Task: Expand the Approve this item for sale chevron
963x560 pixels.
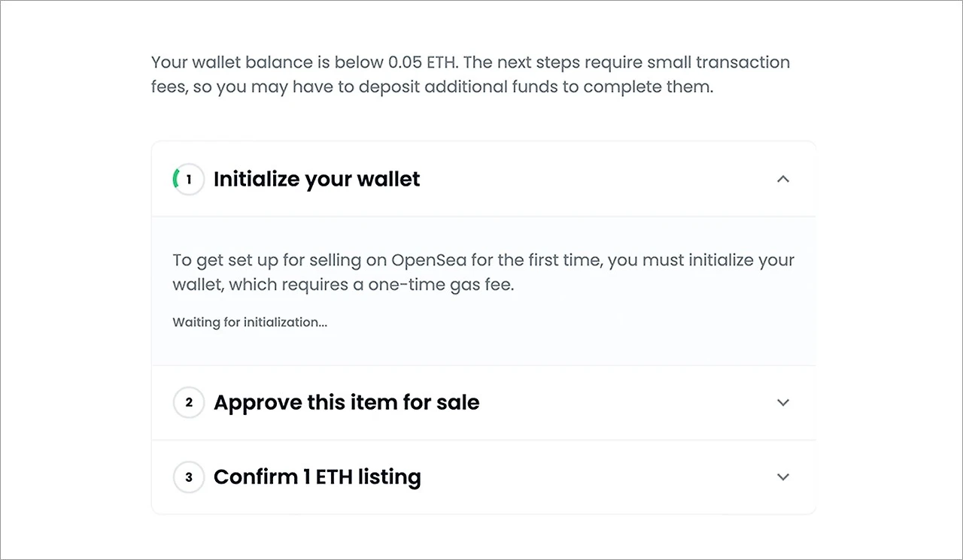Action: pos(783,403)
